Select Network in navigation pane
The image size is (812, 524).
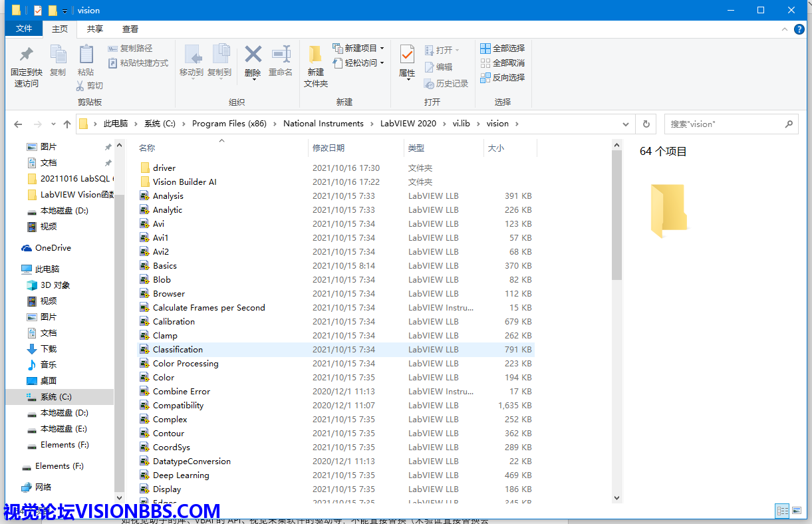(43, 487)
